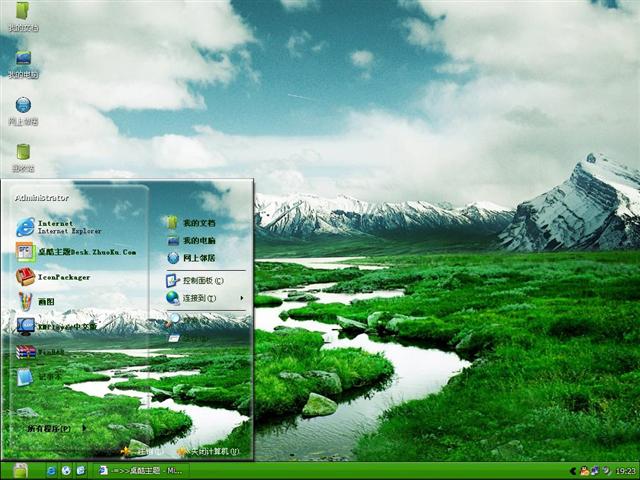The height and width of the screenshot is (480, 640).
Task: Launch KMPlayer中文版 from the Start menu
Action: pos(56,327)
